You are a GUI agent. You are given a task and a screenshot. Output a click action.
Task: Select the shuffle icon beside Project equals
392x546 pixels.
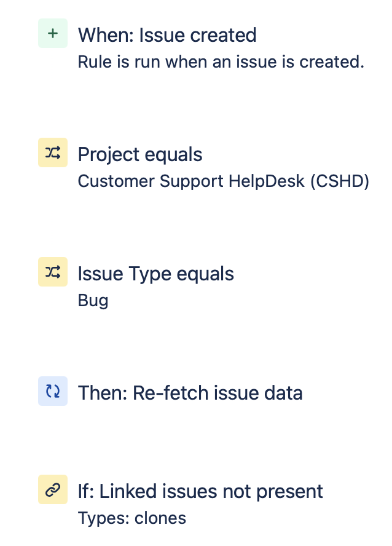[x=52, y=152]
